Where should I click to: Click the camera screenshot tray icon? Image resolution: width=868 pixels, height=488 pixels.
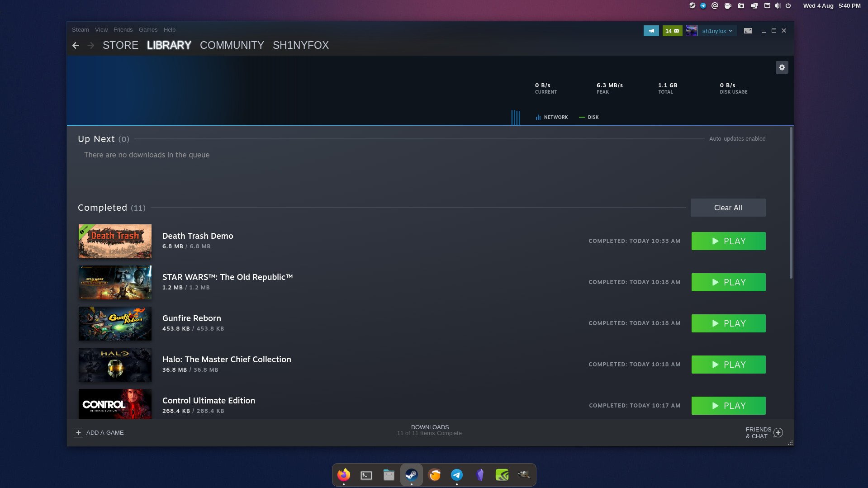[741, 6]
